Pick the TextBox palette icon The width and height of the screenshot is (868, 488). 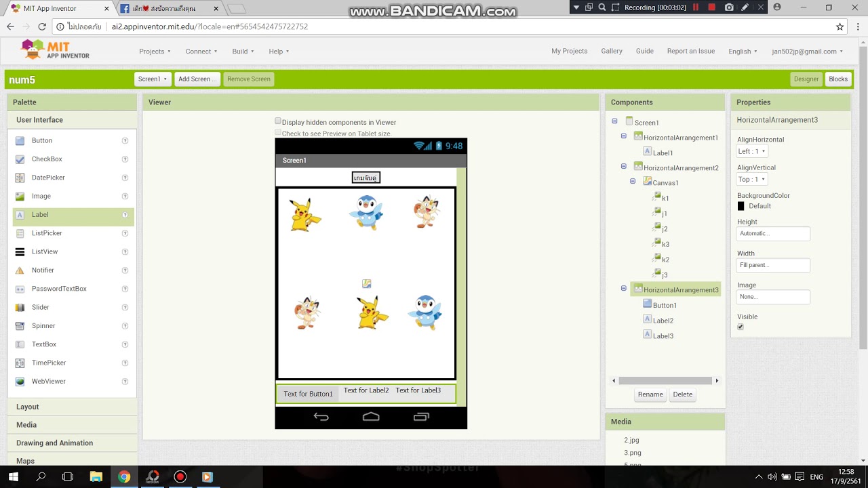point(20,344)
